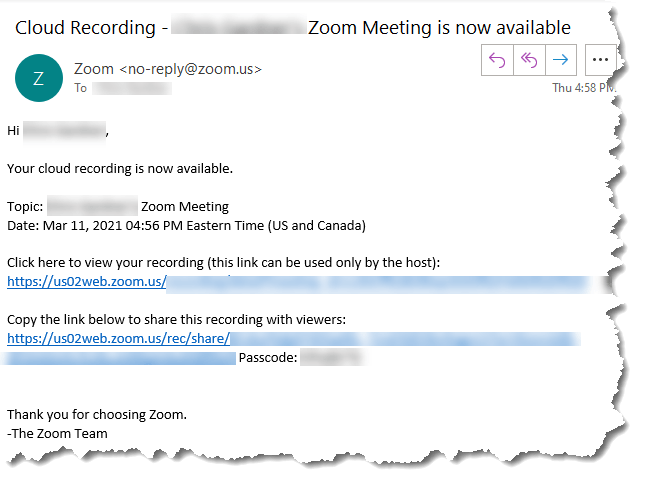Click the blurred second line of the share link
The image size is (647, 486).
120,357
